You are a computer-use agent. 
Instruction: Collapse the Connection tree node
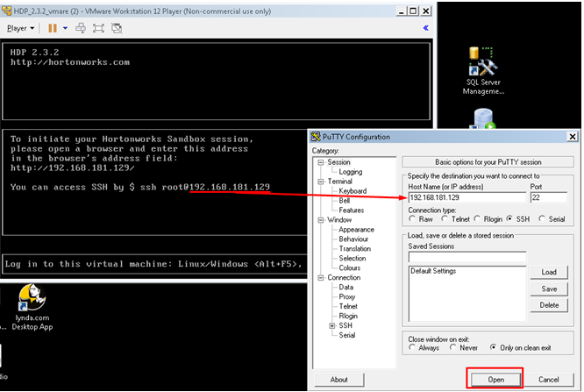(321, 278)
